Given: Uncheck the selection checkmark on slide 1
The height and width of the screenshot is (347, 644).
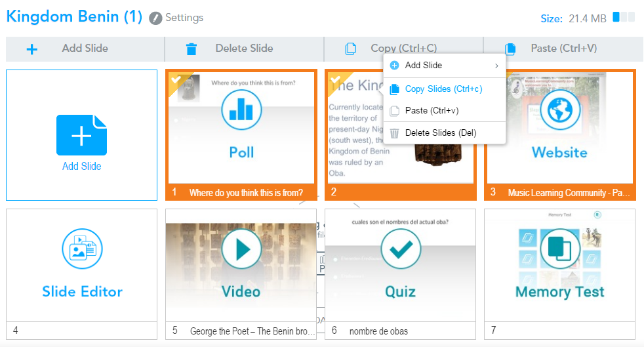Looking at the screenshot, I should [x=175, y=79].
